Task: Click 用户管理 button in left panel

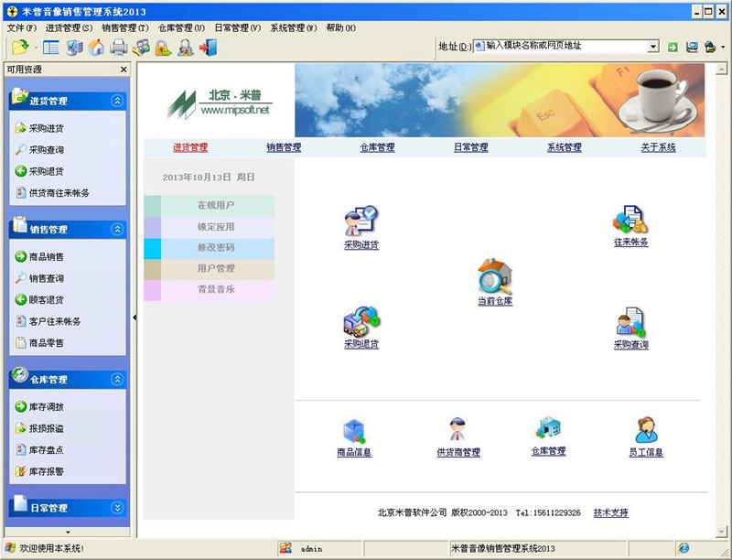Action: (210, 269)
